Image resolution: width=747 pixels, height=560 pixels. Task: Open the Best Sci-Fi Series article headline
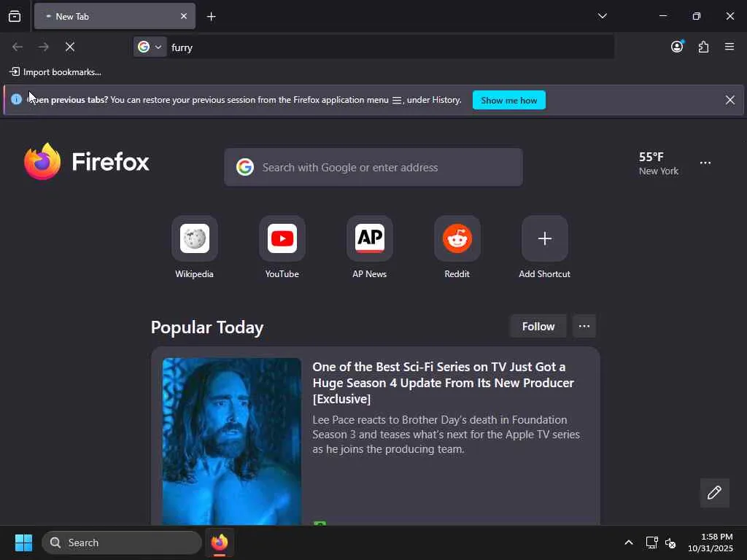tap(443, 383)
